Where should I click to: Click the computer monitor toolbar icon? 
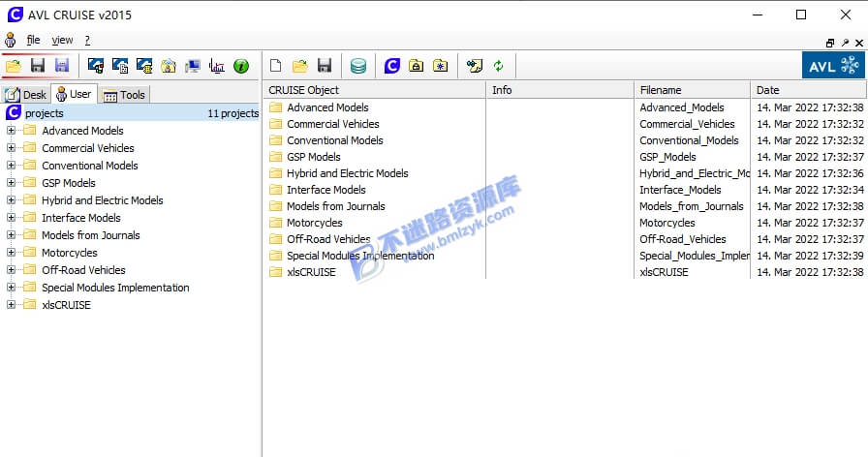click(193, 67)
